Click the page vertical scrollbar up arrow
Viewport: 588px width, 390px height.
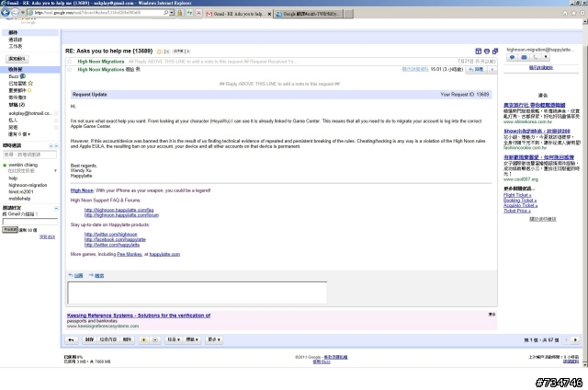pyautogui.click(x=585, y=22)
